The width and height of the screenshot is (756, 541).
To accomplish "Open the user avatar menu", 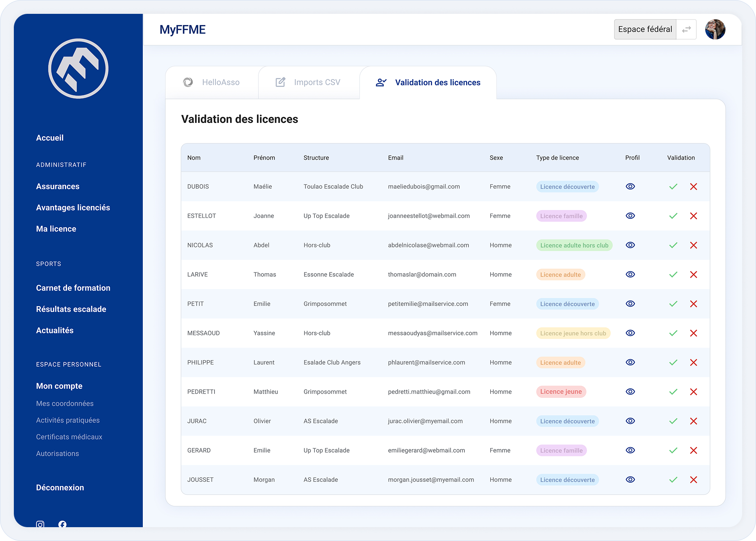I will [715, 29].
